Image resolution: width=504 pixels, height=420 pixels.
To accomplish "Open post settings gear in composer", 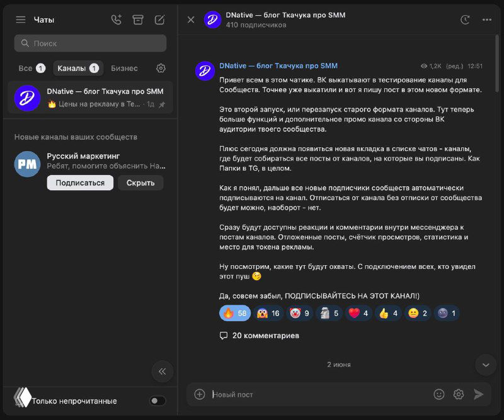I will tap(458, 394).
